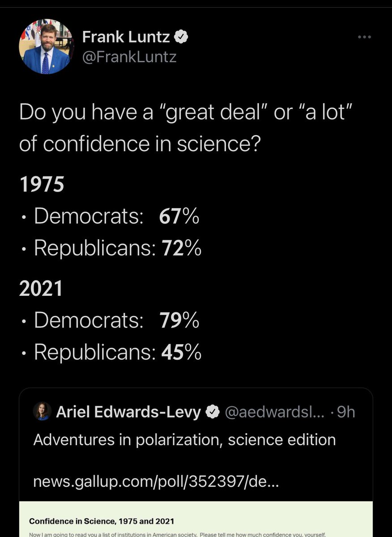This screenshot has height=537, width=392.
Task: Click the 'Democrats: 79%' line
Action: tap(116, 320)
